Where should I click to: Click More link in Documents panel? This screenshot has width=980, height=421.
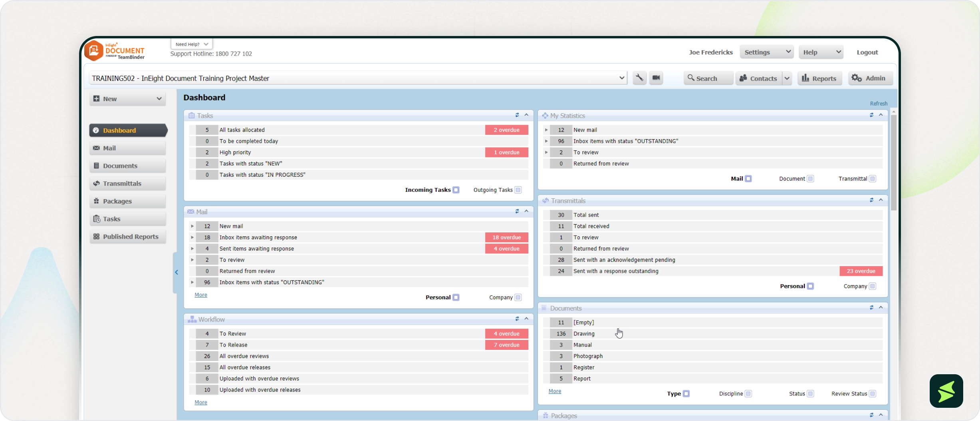pos(555,391)
